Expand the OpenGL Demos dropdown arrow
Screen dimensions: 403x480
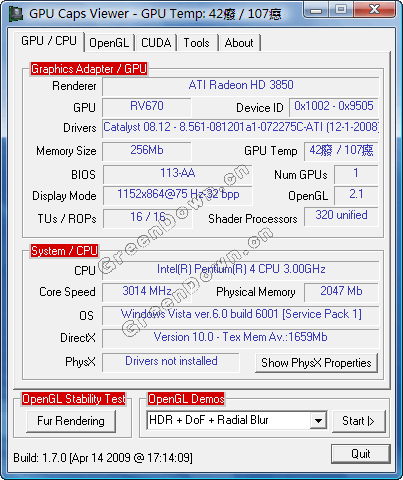[318, 420]
